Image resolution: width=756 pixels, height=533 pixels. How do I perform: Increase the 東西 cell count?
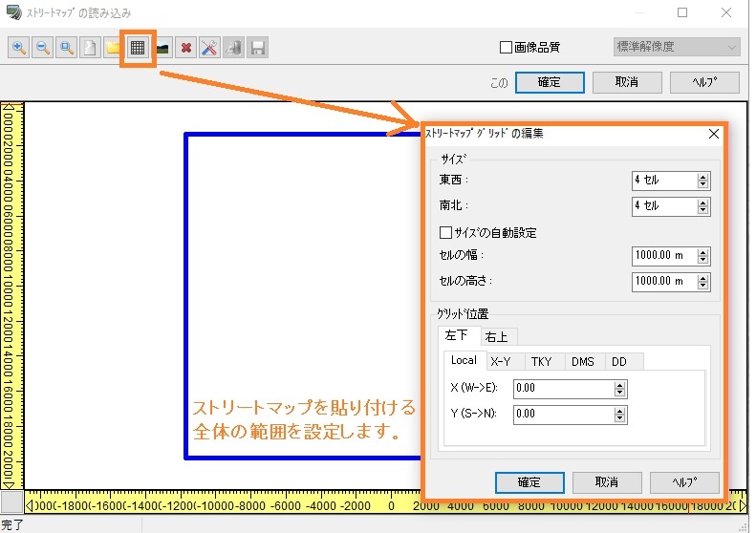703,178
